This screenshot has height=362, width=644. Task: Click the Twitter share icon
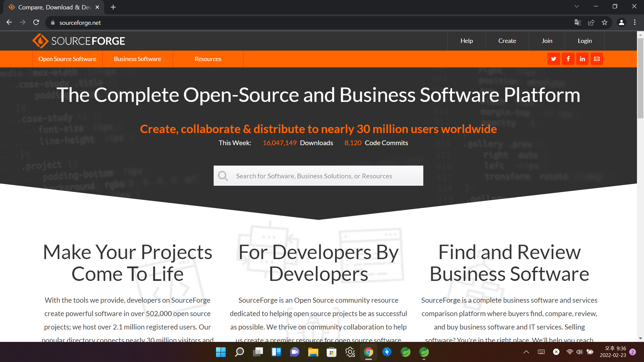coord(553,59)
